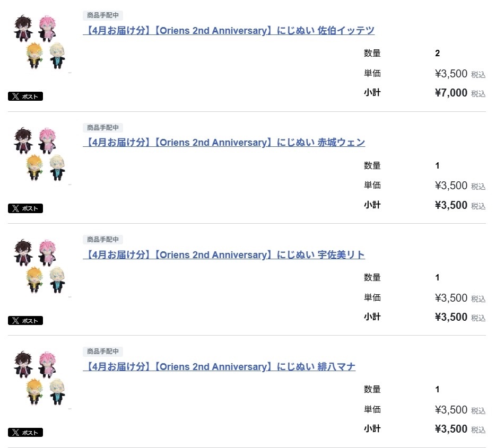Click the X post button under 赤城ウェン item
The width and height of the screenshot is (496, 448).
click(25, 208)
